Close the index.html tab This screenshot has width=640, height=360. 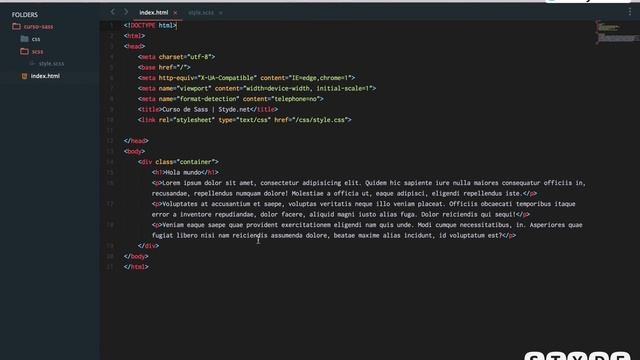click(175, 13)
